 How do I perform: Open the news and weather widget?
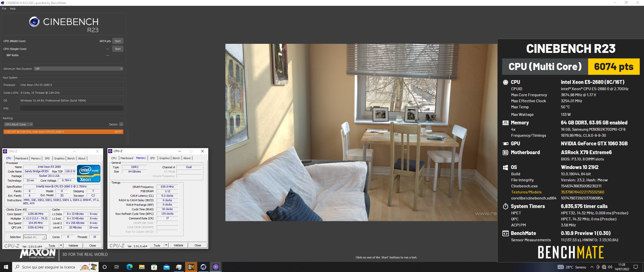point(572,267)
